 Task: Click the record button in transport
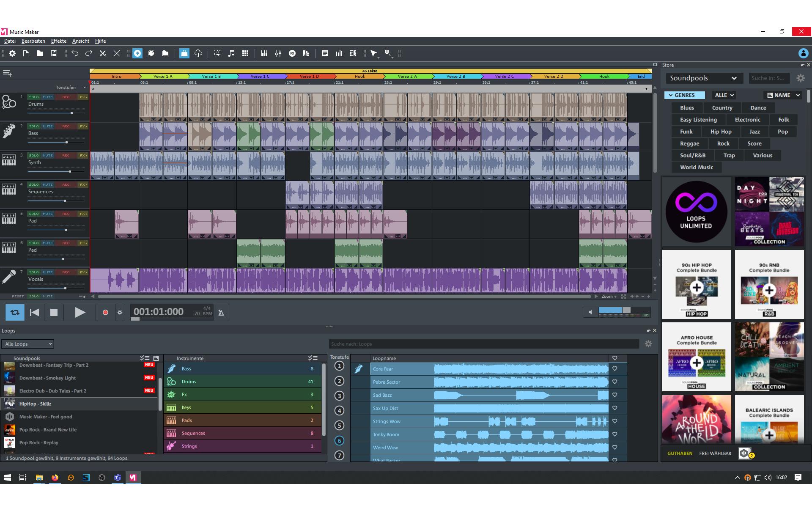coord(105,313)
